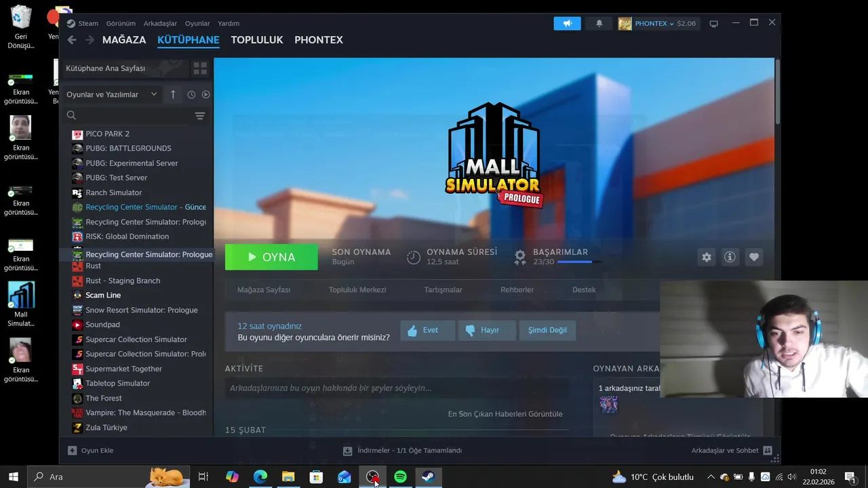Recommend game with Evet button
868x488 pixels.
point(427,330)
